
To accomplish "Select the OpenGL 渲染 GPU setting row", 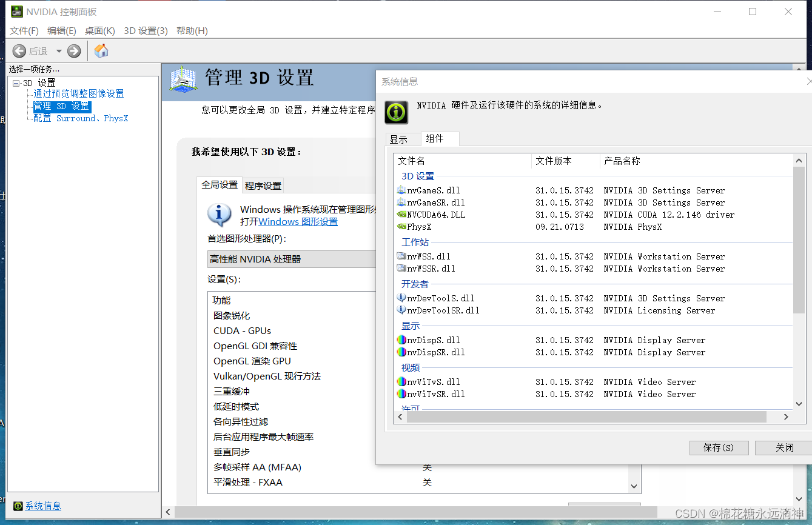I will (252, 361).
